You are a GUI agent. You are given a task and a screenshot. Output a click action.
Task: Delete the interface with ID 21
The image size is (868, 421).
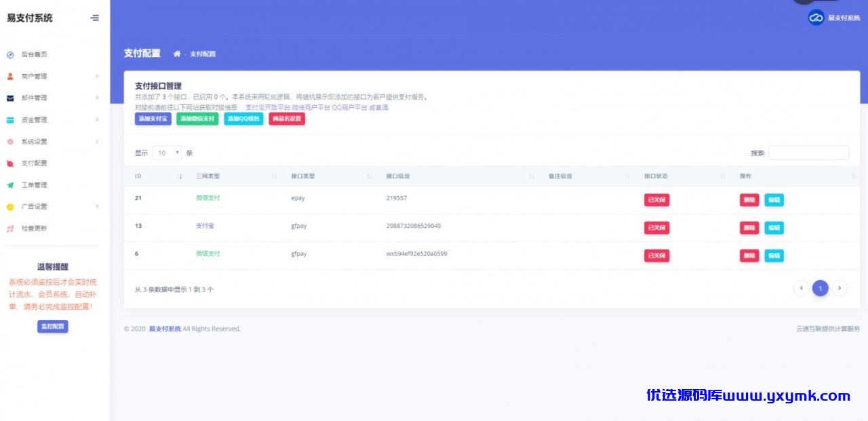[x=749, y=200]
